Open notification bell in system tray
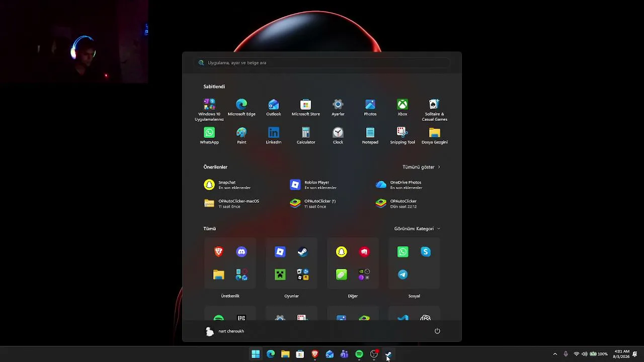The width and height of the screenshot is (644, 362). point(635,354)
